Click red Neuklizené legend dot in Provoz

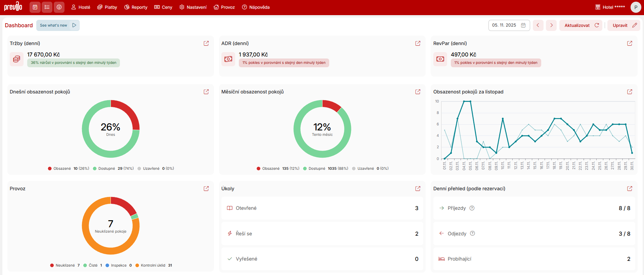click(x=52, y=265)
